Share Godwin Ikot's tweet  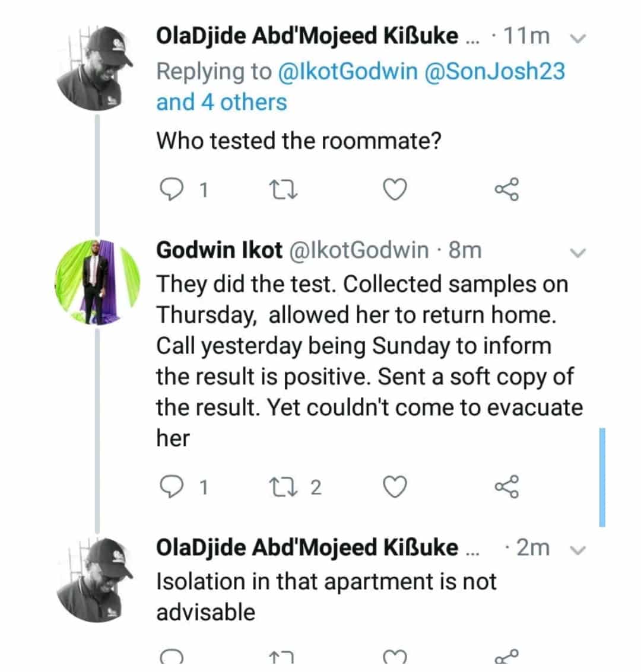pos(507,487)
